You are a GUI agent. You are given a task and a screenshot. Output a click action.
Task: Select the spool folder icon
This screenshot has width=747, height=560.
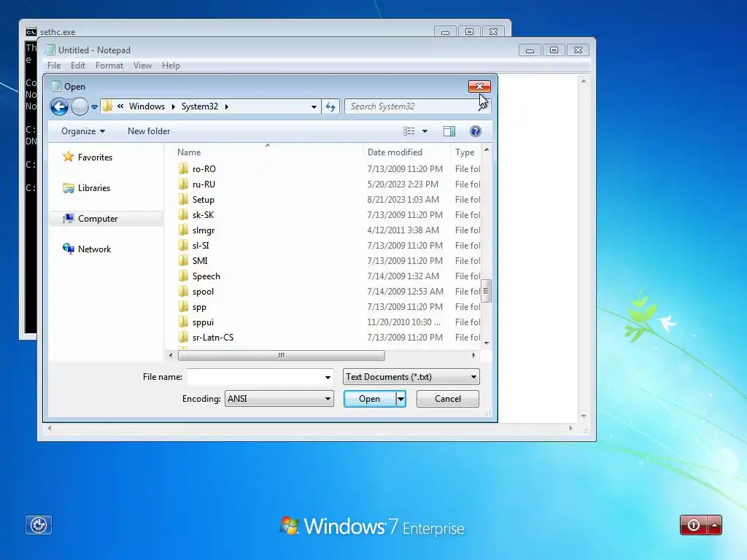pyautogui.click(x=183, y=292)
